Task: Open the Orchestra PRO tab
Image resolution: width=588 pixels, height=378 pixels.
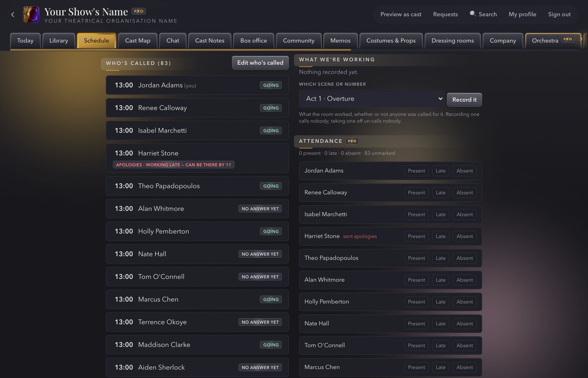Action: click(x=553, y=41)
